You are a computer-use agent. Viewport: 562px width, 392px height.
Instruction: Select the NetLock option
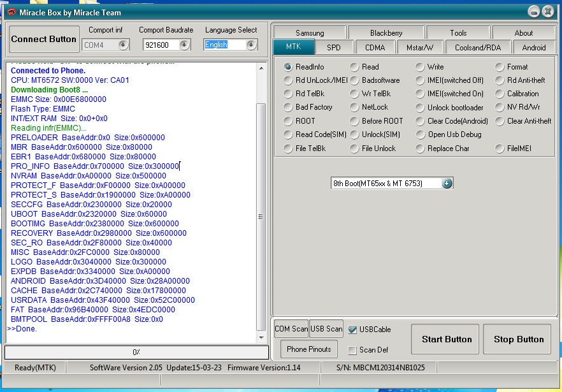coord(354,107)
